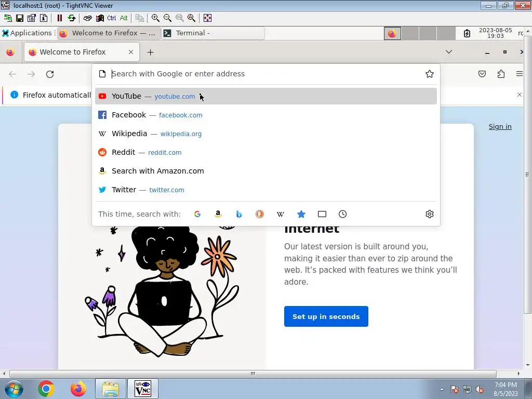Select the Facebook suggestion
Viewport: 532px width, 399px height.
(x=266, y=115)
